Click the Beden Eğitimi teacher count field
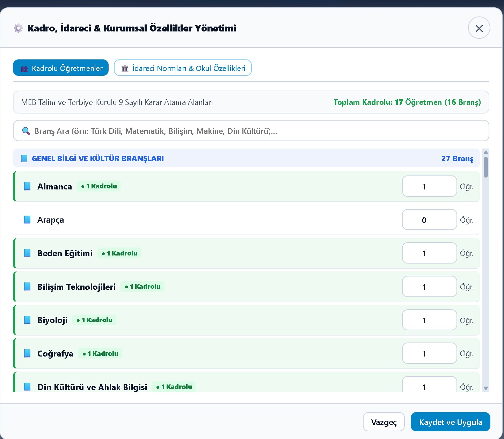The width and height of the screenshot is (504, 439). click(430, 253)
